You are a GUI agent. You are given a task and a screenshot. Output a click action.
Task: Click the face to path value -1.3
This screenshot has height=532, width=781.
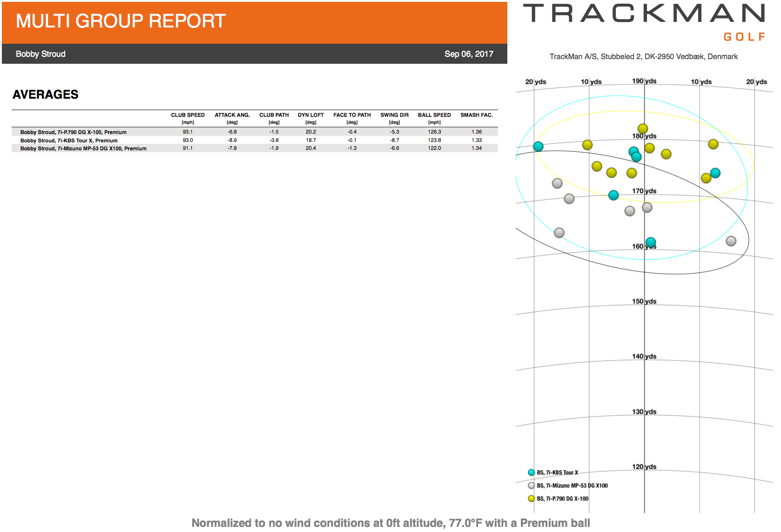tap(352, 148)
